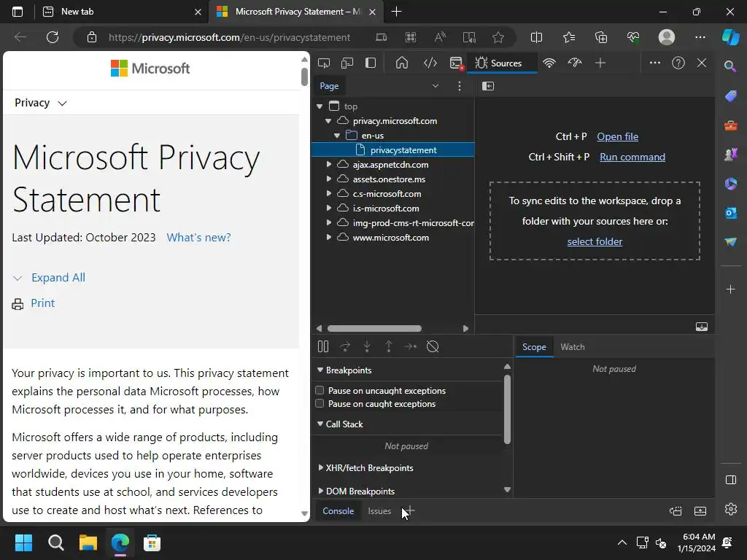Expand XHR/fetch Breakpoints section

point(320,468)
